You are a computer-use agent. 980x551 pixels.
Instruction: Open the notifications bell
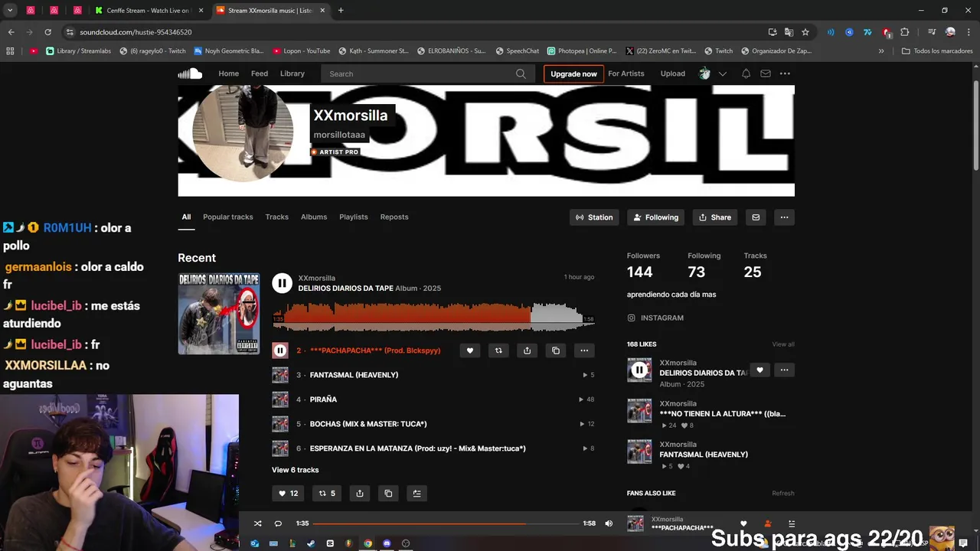click(x=746, y=73)
